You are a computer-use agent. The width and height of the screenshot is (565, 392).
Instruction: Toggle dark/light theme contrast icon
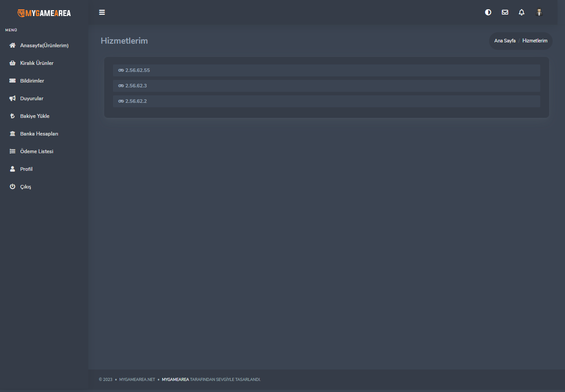(488, 12)
